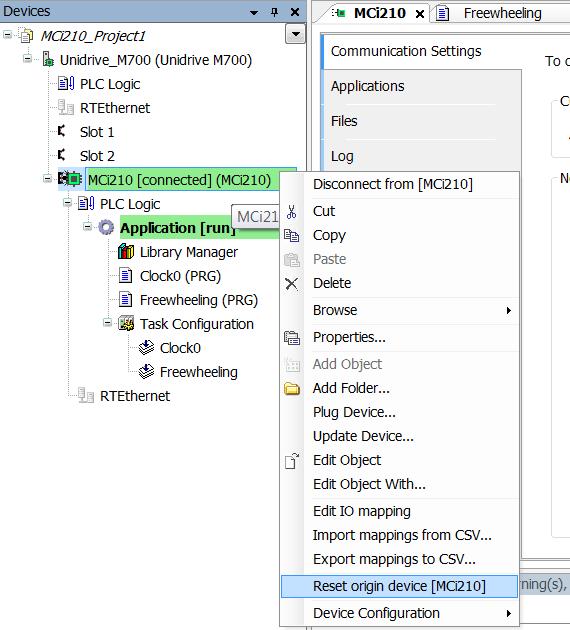Click the Application gear icon

click(x=106, y=227)
